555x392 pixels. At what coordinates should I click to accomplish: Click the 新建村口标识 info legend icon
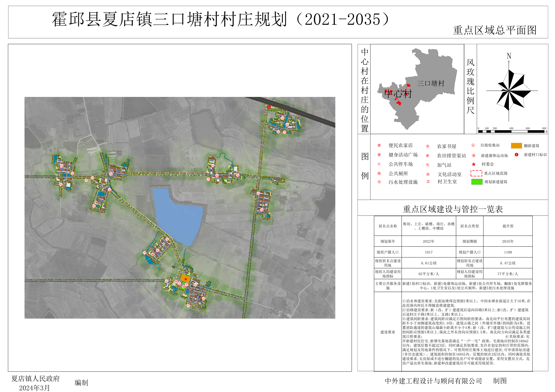click(x=516, y=155)
